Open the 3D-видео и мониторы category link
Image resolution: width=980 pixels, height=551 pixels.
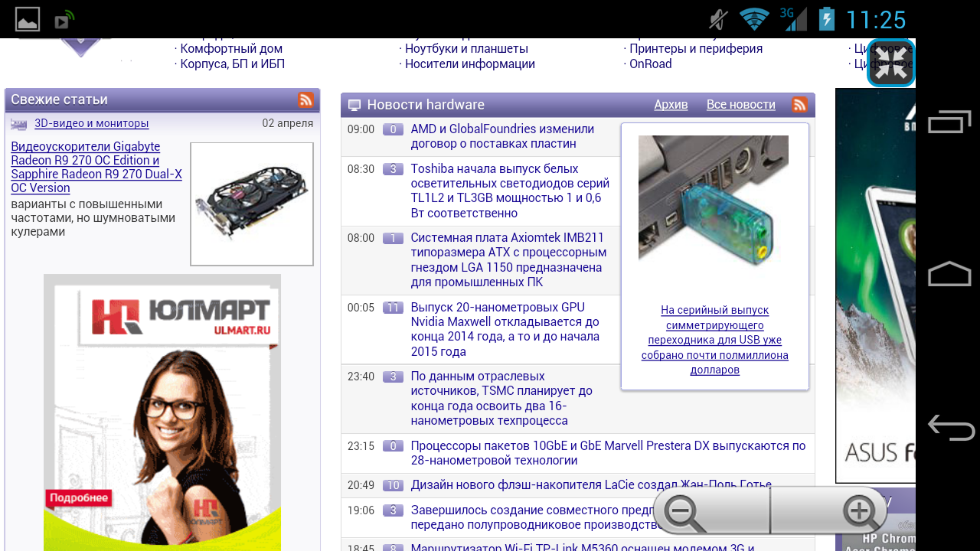pos(92,123)
